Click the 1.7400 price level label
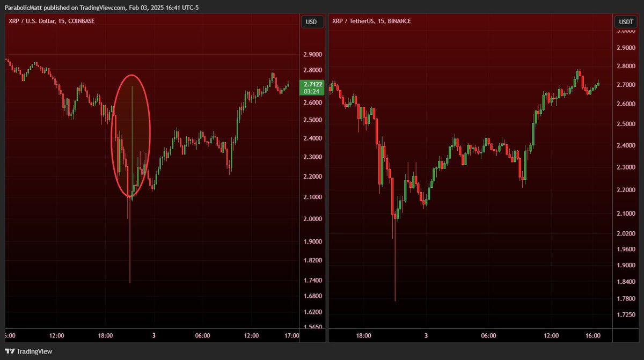The width and height of the screenshot is (644, 360). coord(313,281)
